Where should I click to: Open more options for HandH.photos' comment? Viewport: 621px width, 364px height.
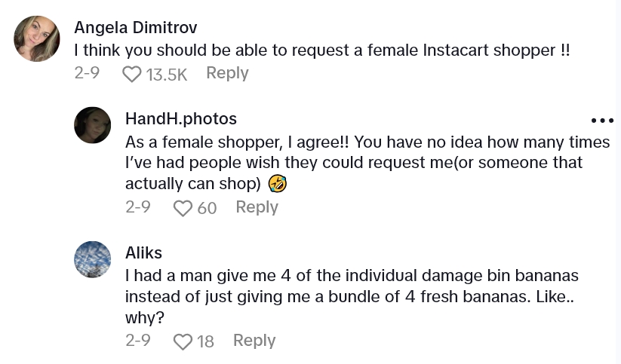tap(602, 121)
